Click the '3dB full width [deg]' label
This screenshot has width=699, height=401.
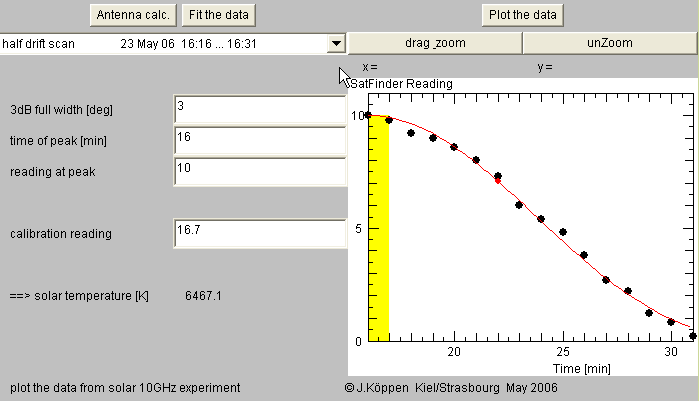pos(62,110)
